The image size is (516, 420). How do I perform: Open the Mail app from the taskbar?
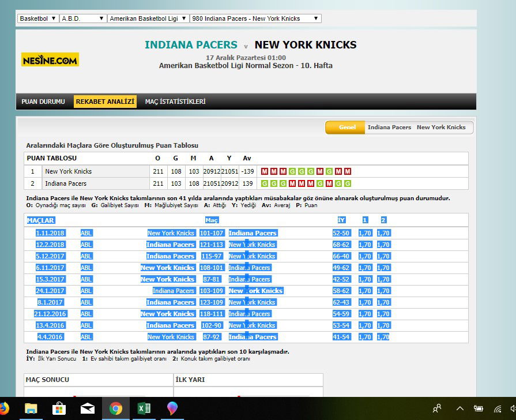[x=88, y=409]
